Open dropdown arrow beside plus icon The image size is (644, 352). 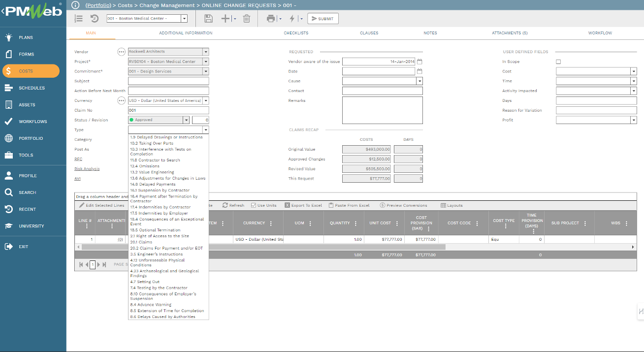pyautogui.click(x=235, y=19)
